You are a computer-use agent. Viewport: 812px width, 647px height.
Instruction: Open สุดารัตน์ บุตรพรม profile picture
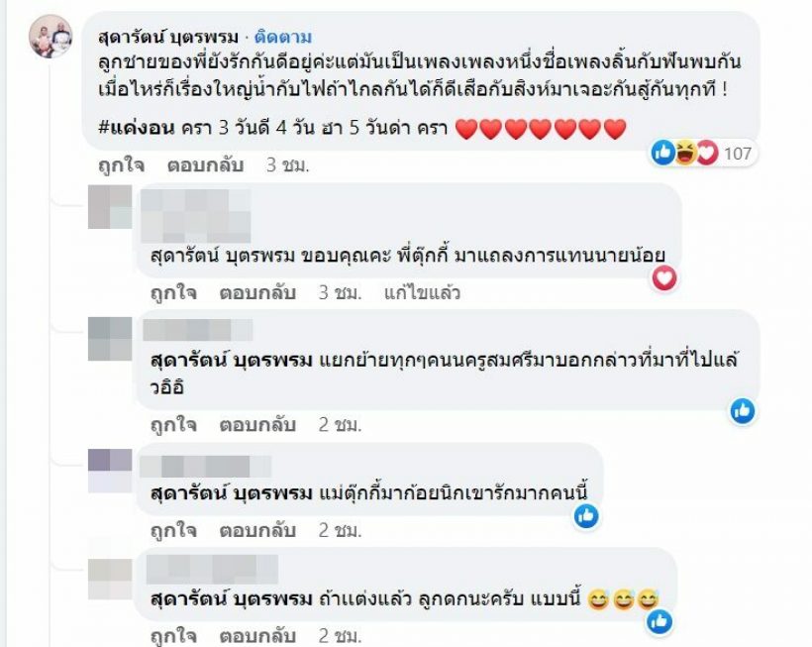tap(51, 37)
